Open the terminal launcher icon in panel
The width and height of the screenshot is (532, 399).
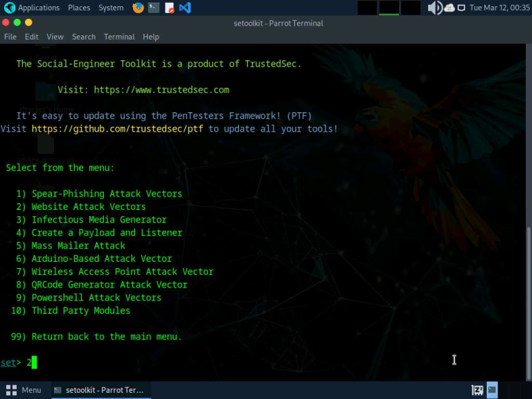coord(154,8)
